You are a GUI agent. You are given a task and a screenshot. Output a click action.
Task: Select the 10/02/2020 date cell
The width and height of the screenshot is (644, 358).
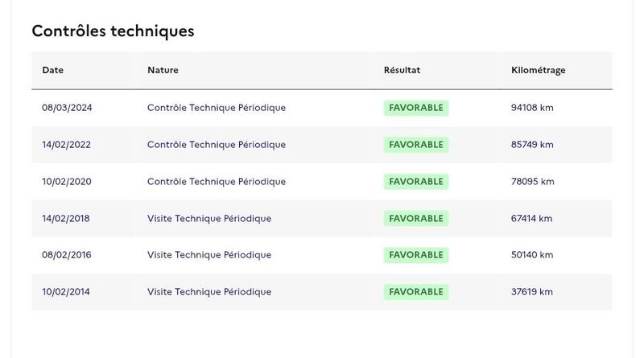(67, 182)
